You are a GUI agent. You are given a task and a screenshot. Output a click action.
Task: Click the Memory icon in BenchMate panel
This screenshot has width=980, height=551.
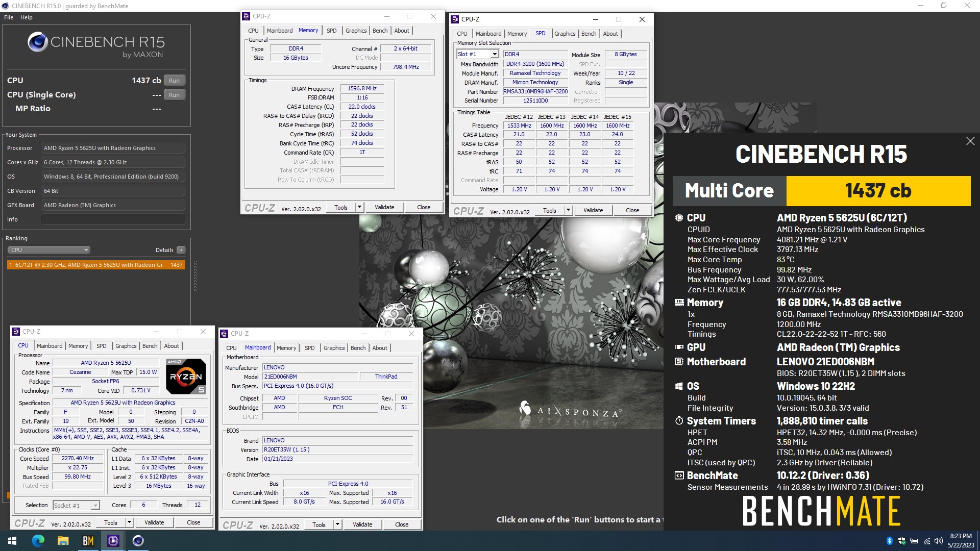click(679, 303)
